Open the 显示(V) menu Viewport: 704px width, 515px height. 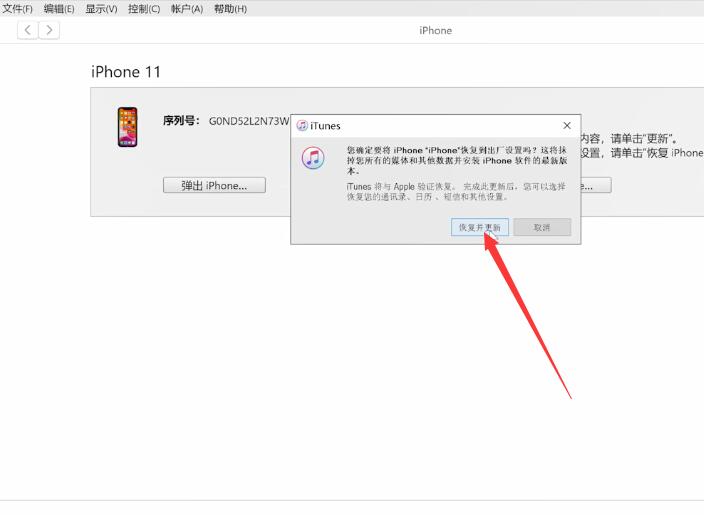point(101,9)
